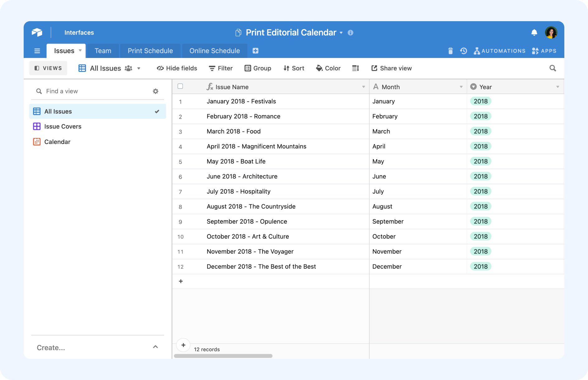The image size is (588, 380).
Task: Click the August month cell
Action: click(418, 207)
